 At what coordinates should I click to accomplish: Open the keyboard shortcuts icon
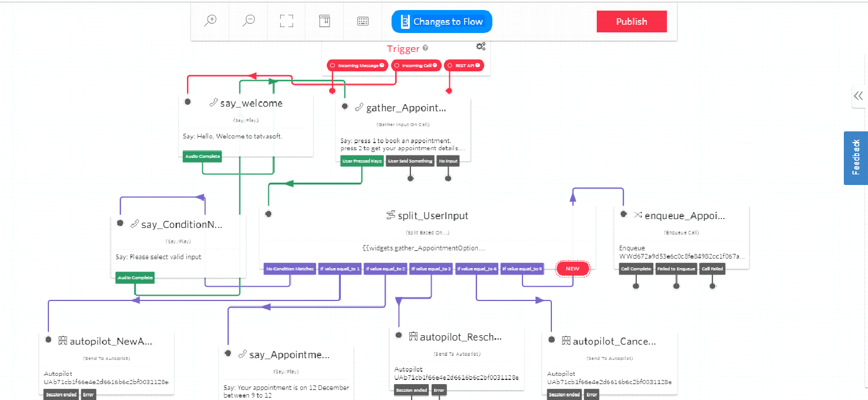point(363,20)
